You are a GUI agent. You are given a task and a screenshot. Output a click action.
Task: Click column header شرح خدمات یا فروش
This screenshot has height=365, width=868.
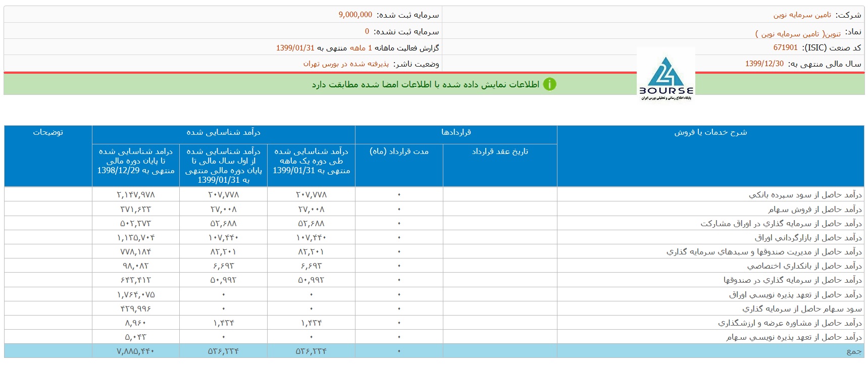click(710, 132)
